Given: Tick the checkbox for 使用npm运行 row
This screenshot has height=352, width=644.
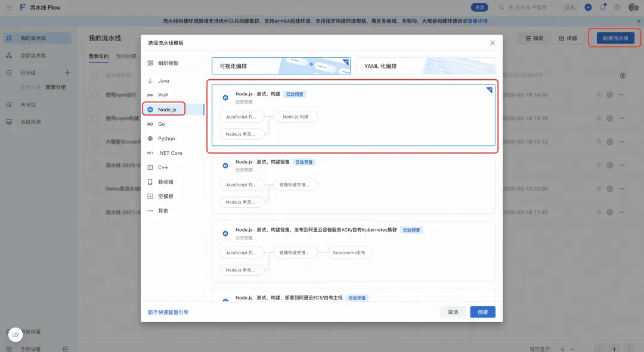Looking at the screenshot, I should click(94, 95).
